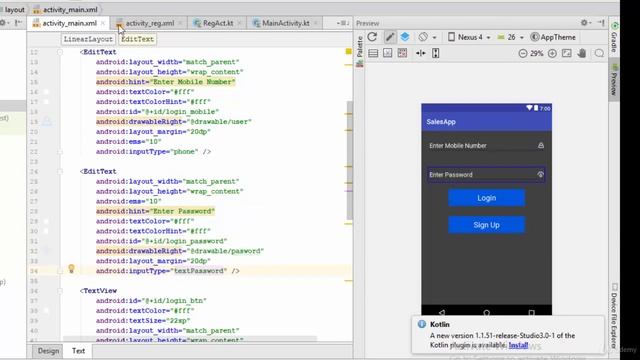Open the orientation dropdown arrow
The width and height of the screenshot is (640, 360).
click(434, 38)
